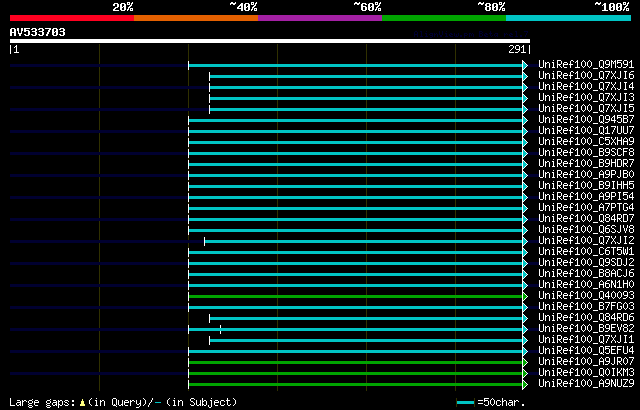
Task: Select the UniRef100_Q6SJV8 label
Action: [x=586, y=230]
